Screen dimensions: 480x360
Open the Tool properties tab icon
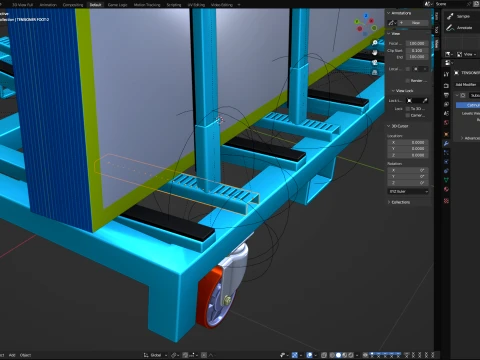446,74
